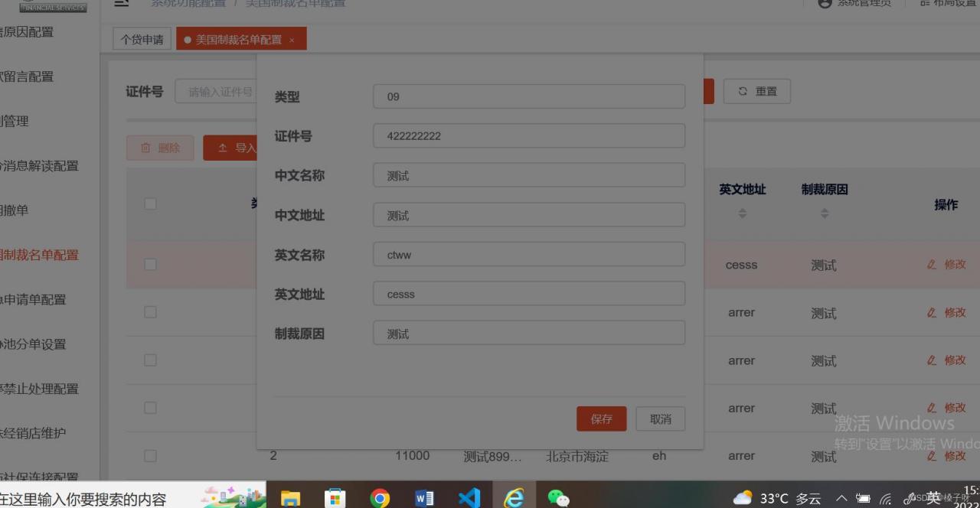Image resolution: width=980 pixels, height=508 pixels.
Task: Open 留言配置 sidebar menu item
Action: [27, 77]
